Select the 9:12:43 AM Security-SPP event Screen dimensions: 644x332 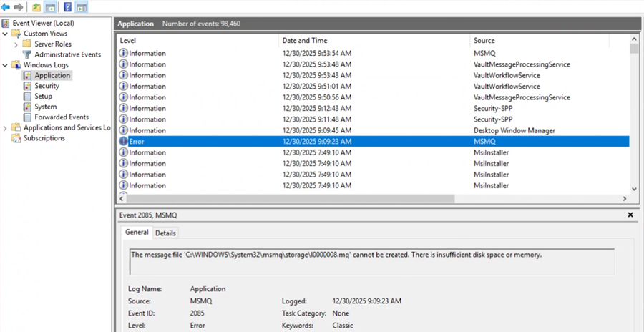tap(374, 109)
